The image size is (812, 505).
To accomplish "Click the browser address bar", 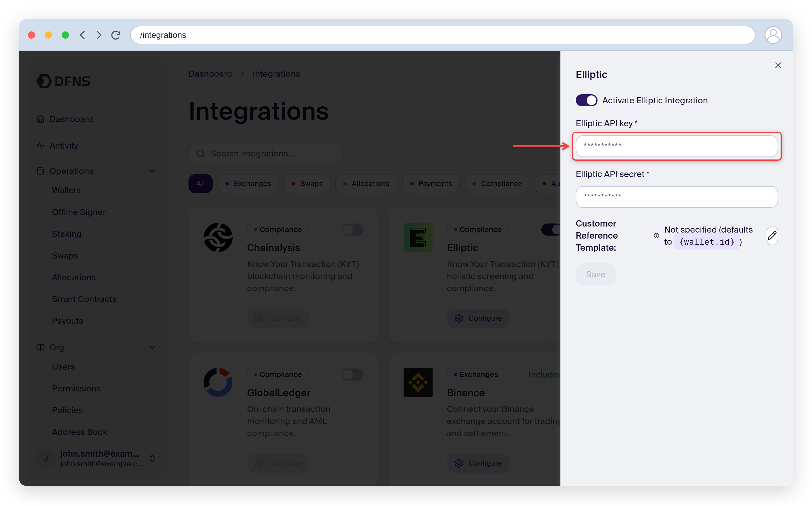I will 443,35.
